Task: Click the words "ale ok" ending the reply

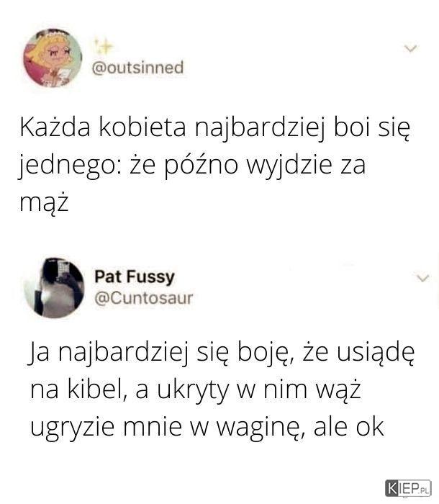Action: pos(349,426)
